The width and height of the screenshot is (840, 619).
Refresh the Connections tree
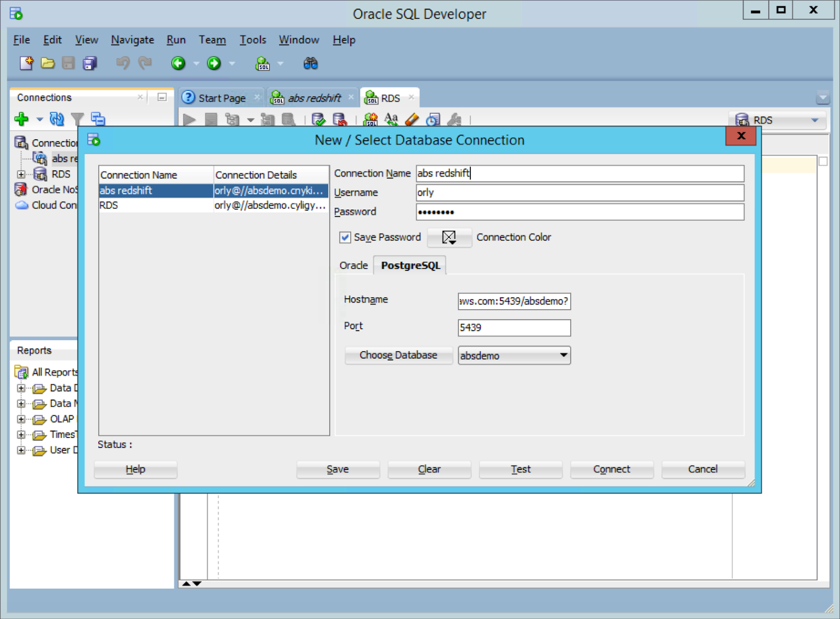[x=57, y=119]
